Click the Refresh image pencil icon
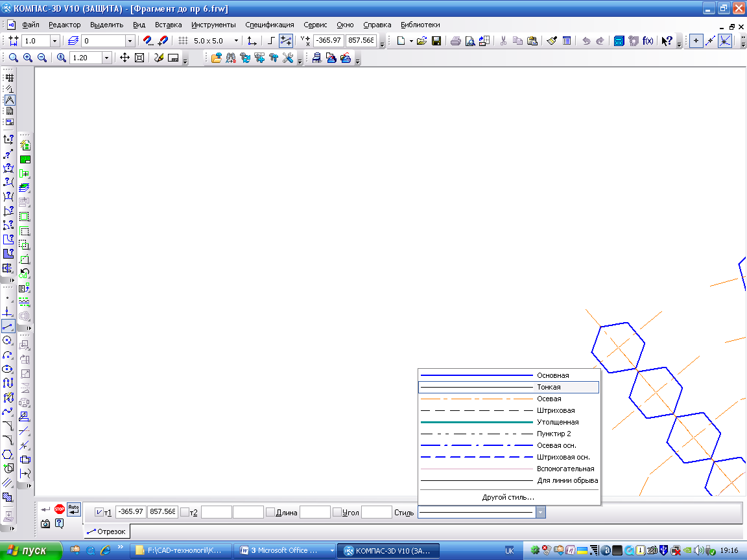Image resolution: width=747 pixels, height=560 pixels. 159,58
